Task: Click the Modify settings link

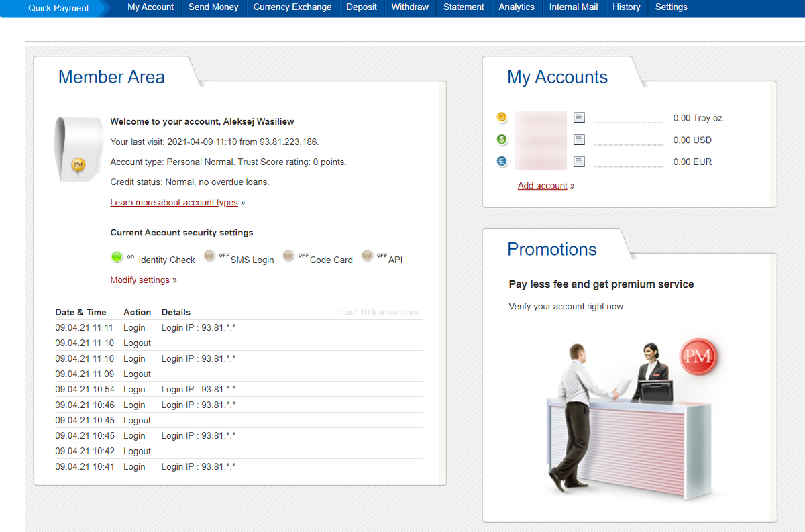Action: pos(140,280)
